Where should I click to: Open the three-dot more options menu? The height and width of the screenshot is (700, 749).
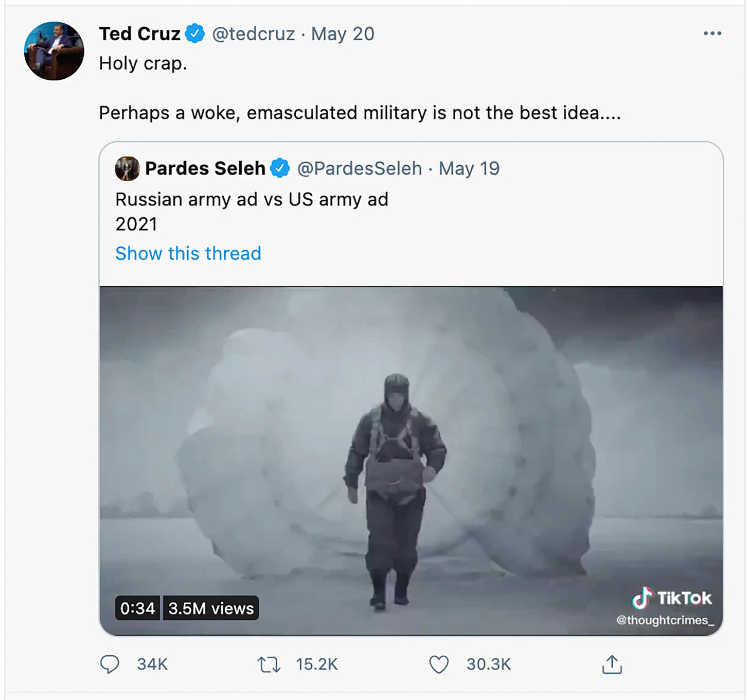(712, 33)
